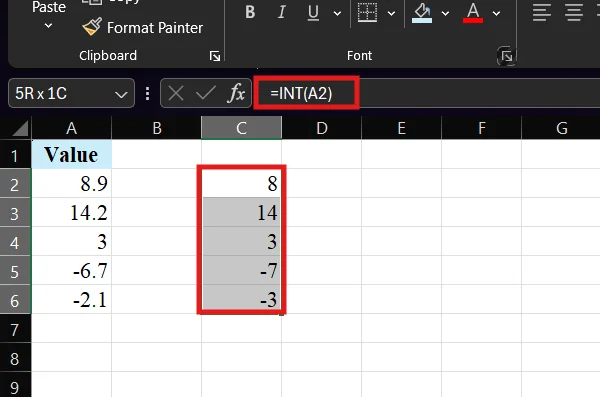The width and height of the screenshot is (600, 397).
Task: Select cell C5 with value -7
Action: click(x=241, y=271)
